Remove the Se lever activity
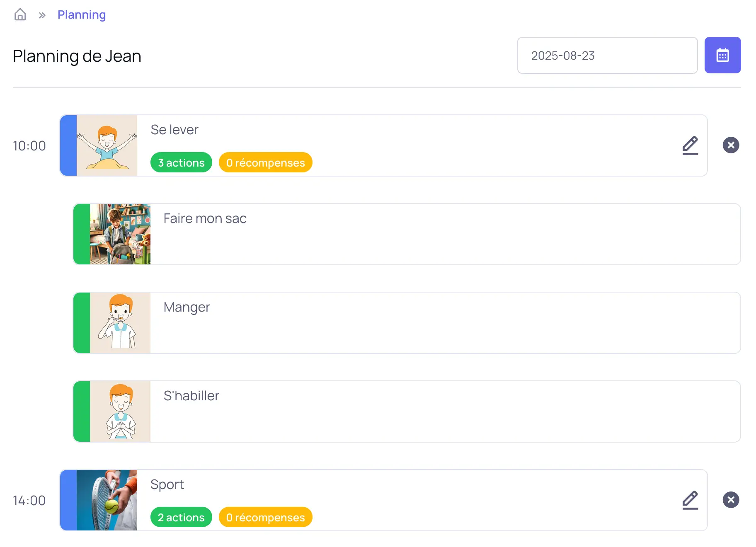Viewport: 756px width, 547px height. [731, 145]
